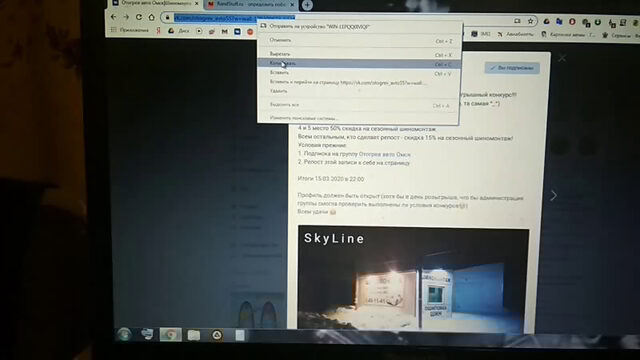
Task: Open Отогрев авто Омск group link
Action: click(384, 154)
